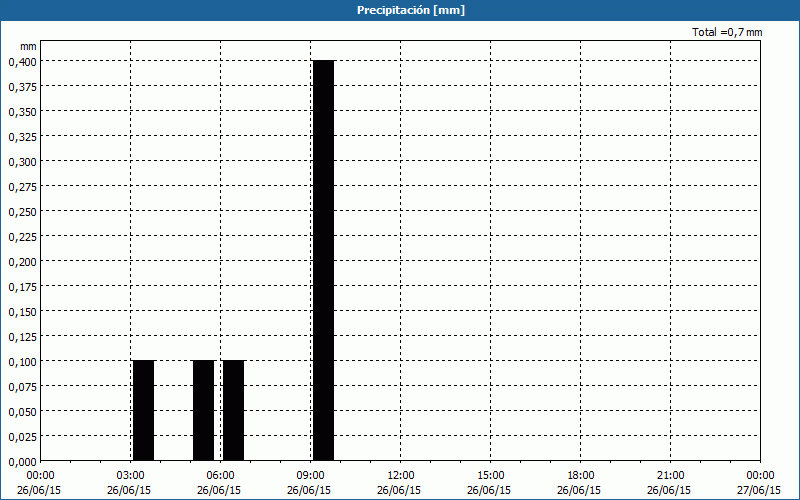
Task: Click the bar just after 06:00
Action: [234, 411]
